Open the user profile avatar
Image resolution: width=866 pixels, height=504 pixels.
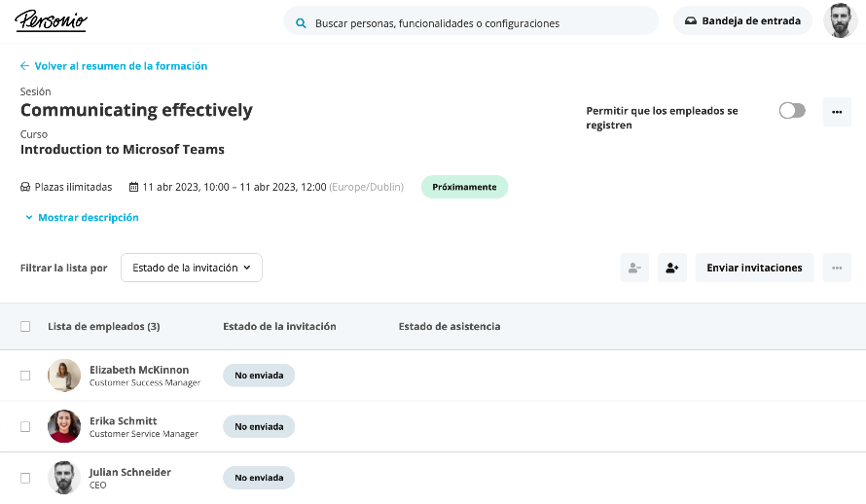(840, 21)
